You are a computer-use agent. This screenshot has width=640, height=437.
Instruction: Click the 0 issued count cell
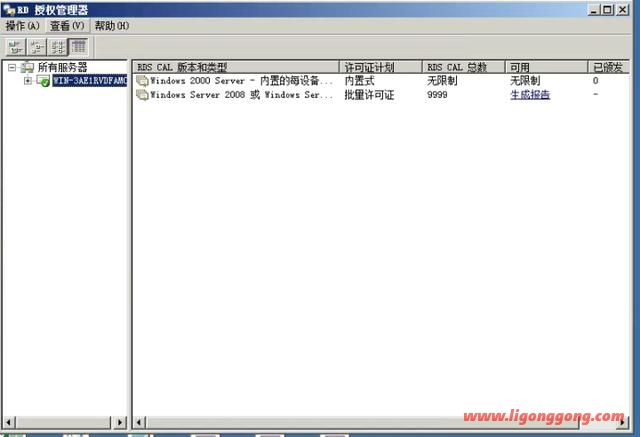pyautogui.click(x=596, y=80)
